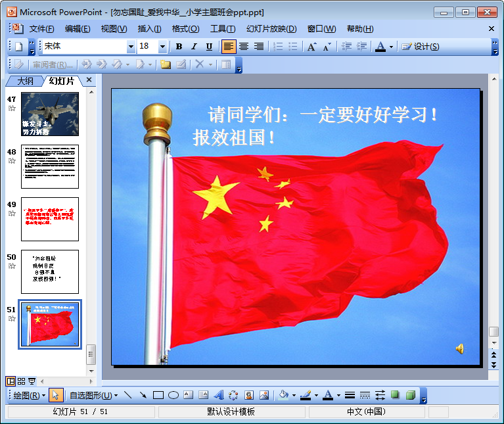Toggle Italic formatting
Image resolution: width=504 pixels, height=424 pixels.
[194, 47]
